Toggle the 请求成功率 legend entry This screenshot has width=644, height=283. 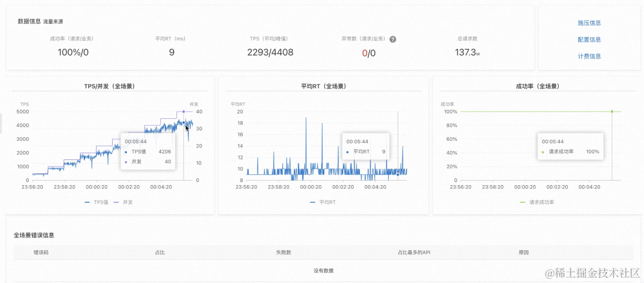coord(538,202)
